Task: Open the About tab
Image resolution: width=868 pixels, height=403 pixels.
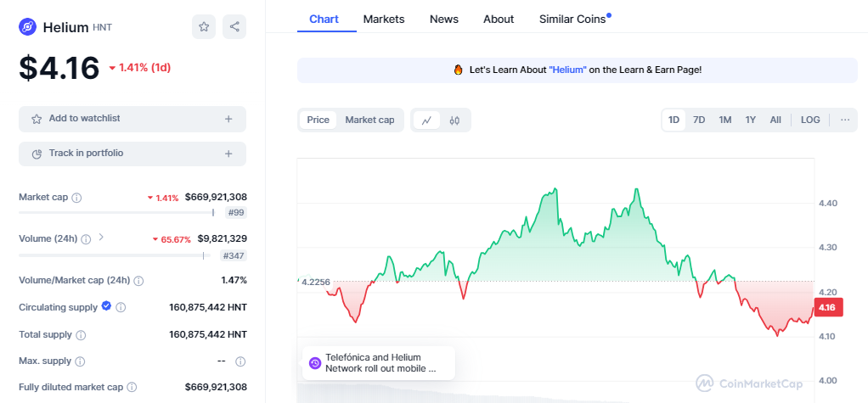Action: point(499,20)
